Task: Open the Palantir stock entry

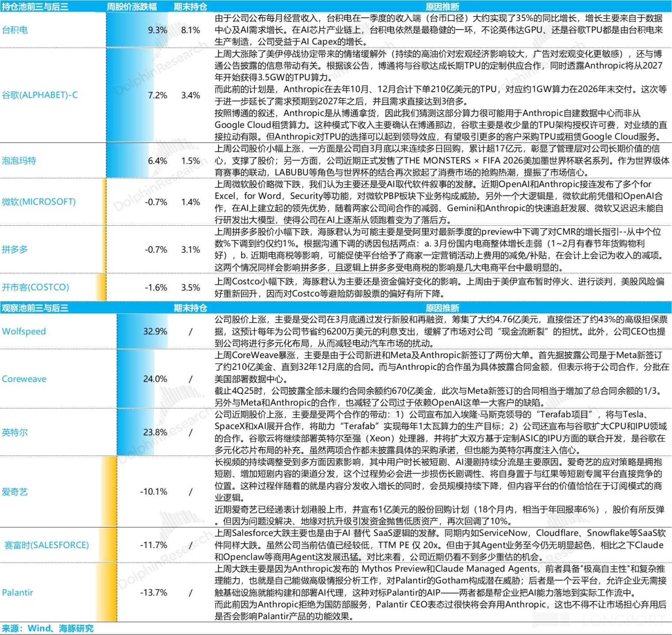Action: (x=18, y=593)
